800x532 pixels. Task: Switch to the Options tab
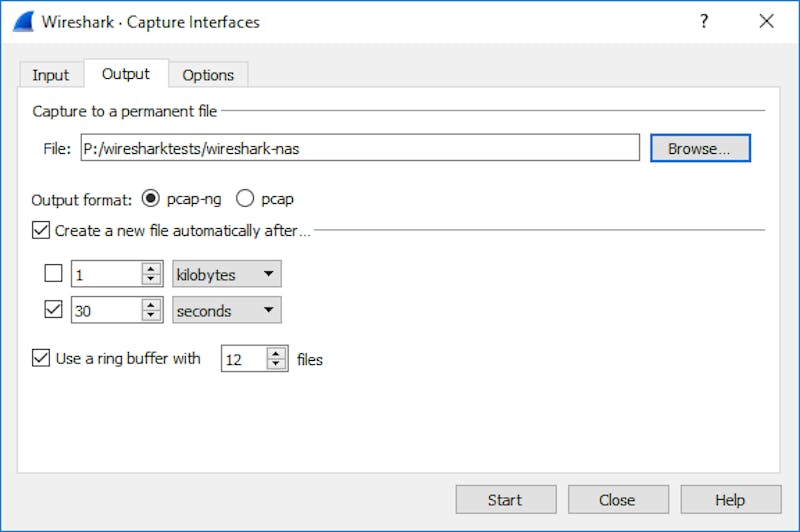208,75
